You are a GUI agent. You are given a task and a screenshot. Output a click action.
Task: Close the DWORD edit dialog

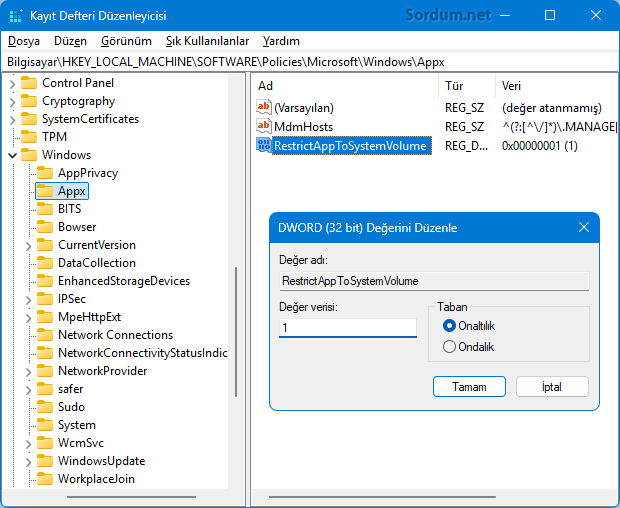(x=584, y=227)
